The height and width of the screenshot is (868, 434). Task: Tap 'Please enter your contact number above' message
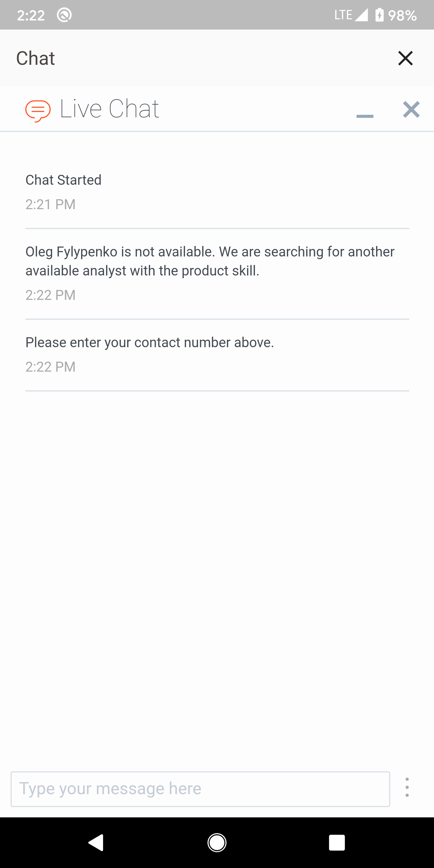[x=149, y=342]
